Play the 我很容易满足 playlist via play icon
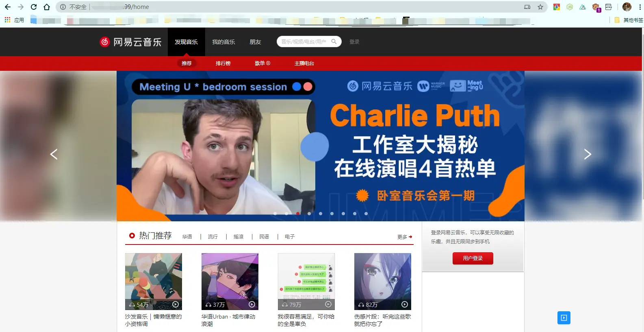This screenshot has width=644, height=332. pos(328,304)
